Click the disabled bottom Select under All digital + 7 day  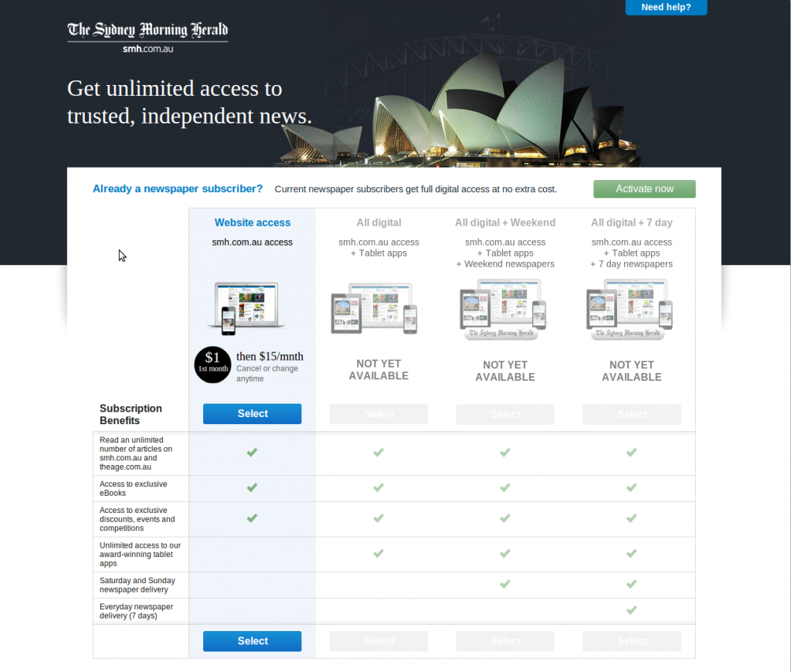pos(632,641)
